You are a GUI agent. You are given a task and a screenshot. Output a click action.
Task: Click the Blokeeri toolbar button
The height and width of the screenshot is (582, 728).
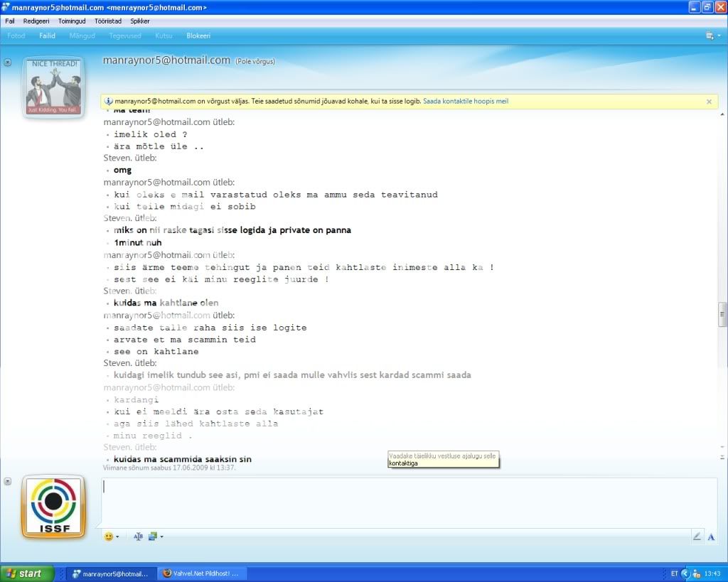click(x=198, y=36)
